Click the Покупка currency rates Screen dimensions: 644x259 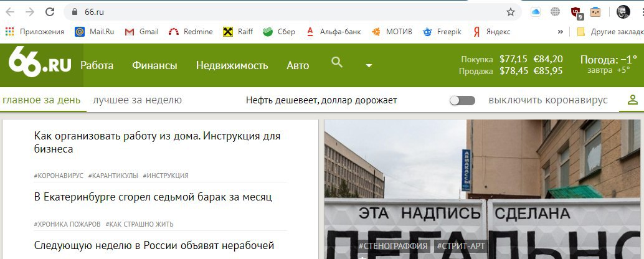(x=512, y=59)
